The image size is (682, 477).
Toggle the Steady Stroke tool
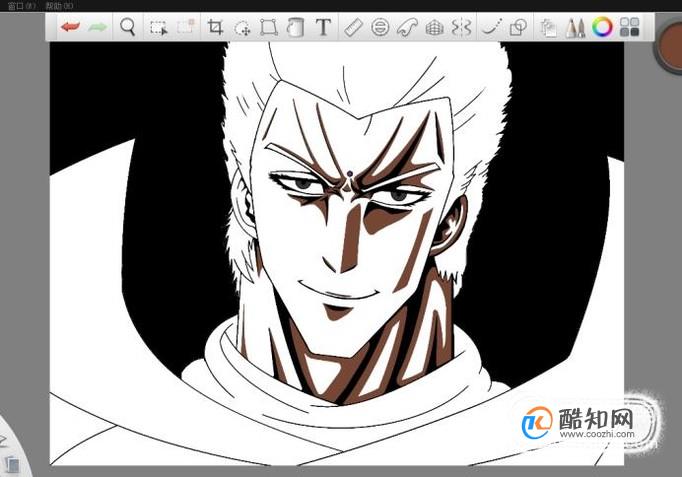pyautogui.click(x=491, y=27)
